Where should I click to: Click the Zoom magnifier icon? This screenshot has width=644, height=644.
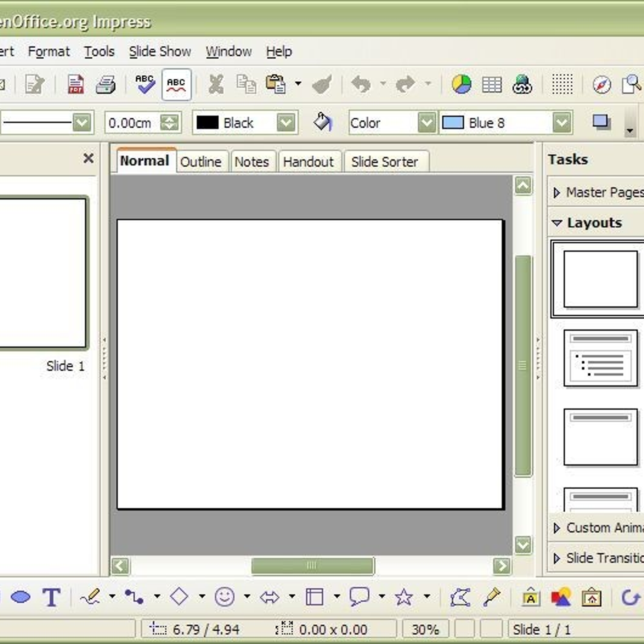coord(632,85)
